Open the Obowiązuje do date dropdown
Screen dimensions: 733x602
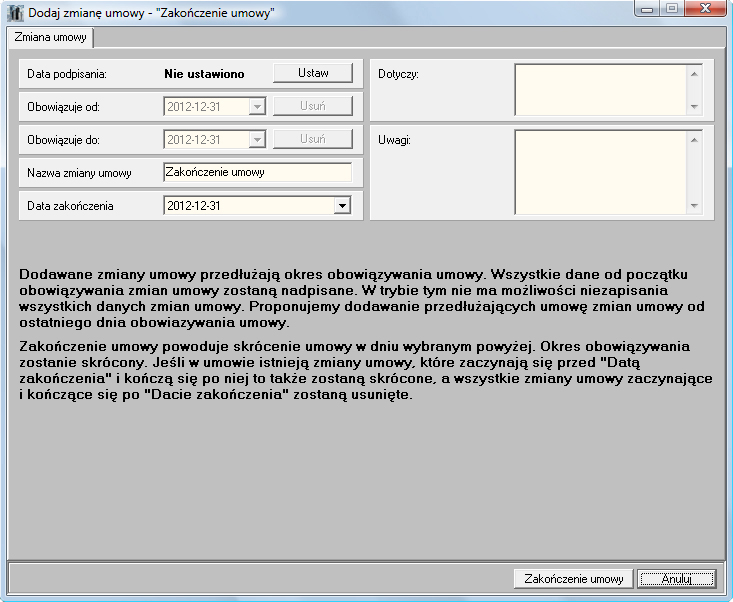[x=257, y=139]
